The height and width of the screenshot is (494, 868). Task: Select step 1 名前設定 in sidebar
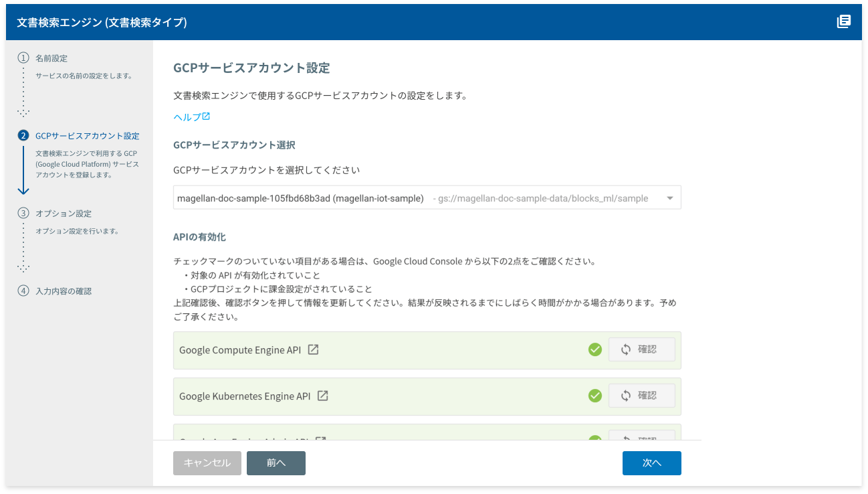click(x=51, y=58)
